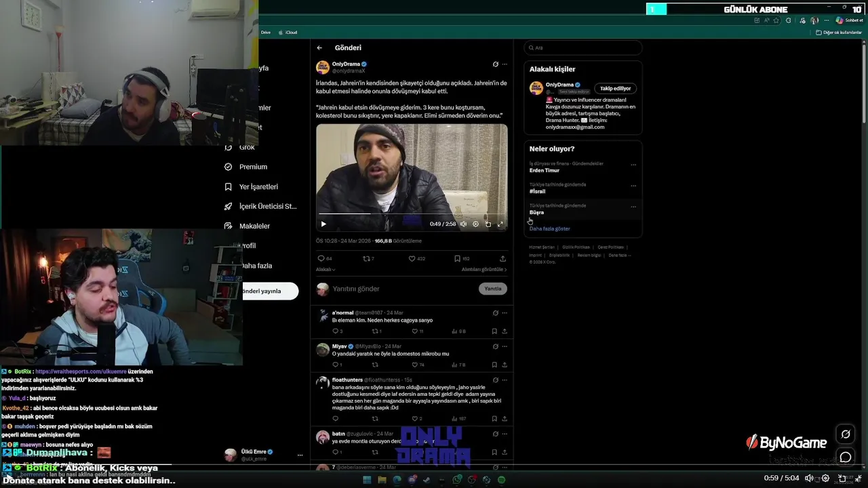Go back using the Gönderi back arrow
This screenshot has height=488, width=868.
(319, 48)
